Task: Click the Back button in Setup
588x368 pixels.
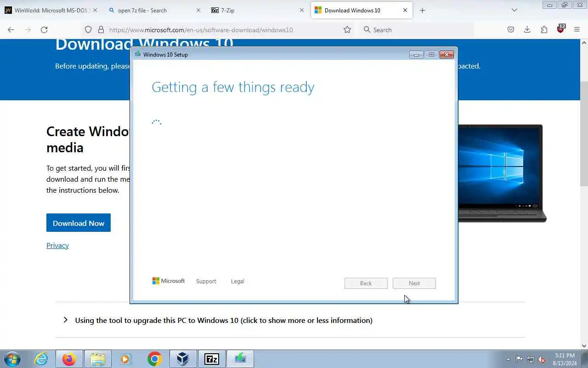Action: point(366,283)
